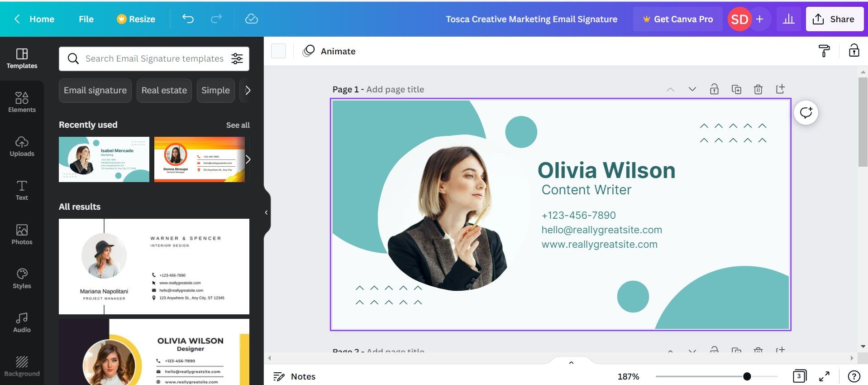Click the zoom slider handle
868x385 pixels.
click(747, 376)
